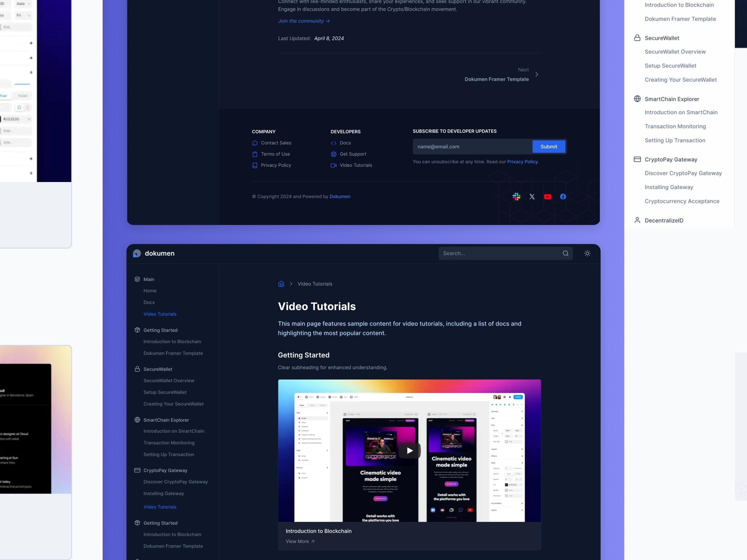Click the YouTube icon in the footer social links
This screenshot has height=560, width=747.
pyautogui.click(x=547, y=197)
